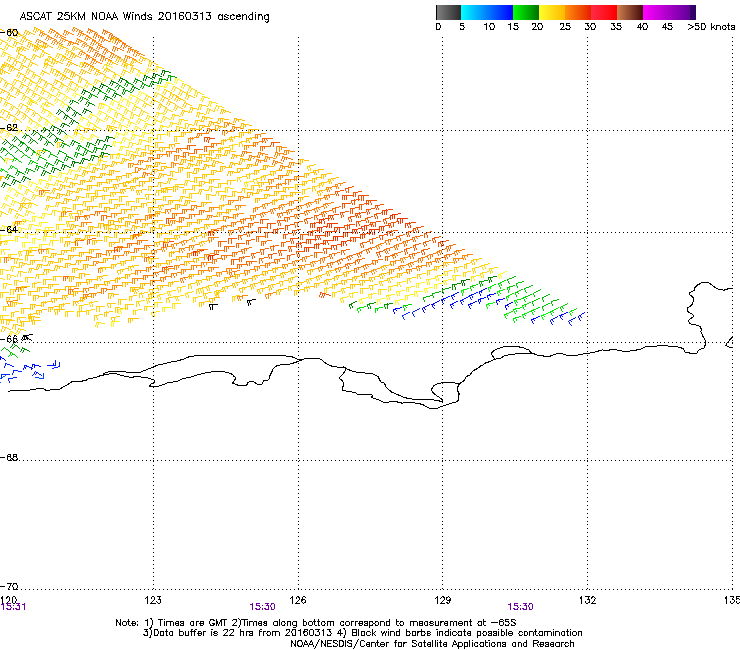Click the '25' legend tick label
This screenshot has height=650, width=740.
tap(565, 27)
